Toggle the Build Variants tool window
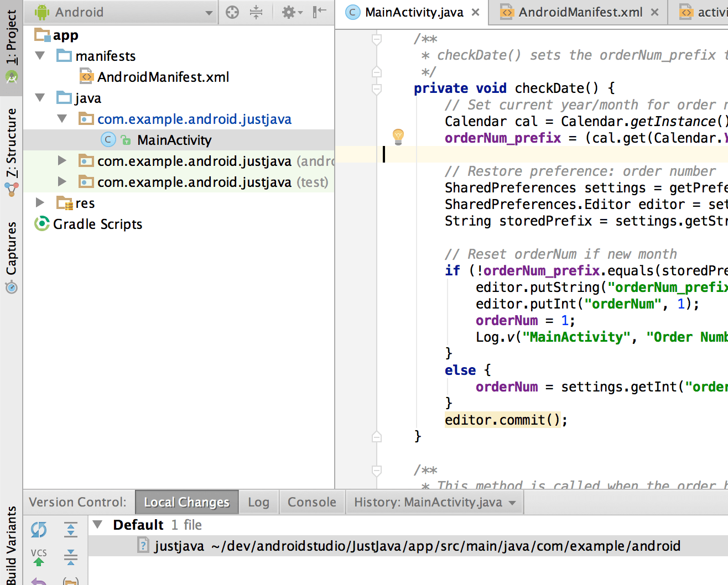The image size is (728, 585). click(x=11, y=545)
